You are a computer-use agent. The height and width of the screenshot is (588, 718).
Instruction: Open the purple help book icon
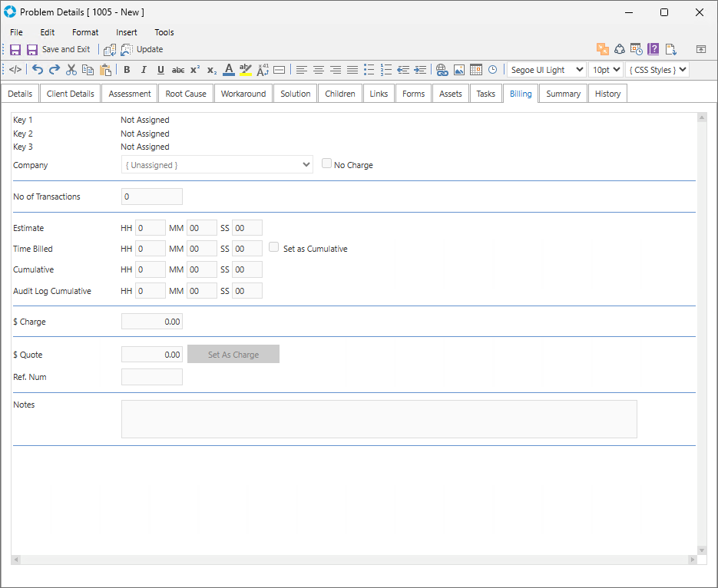(653, 49)
